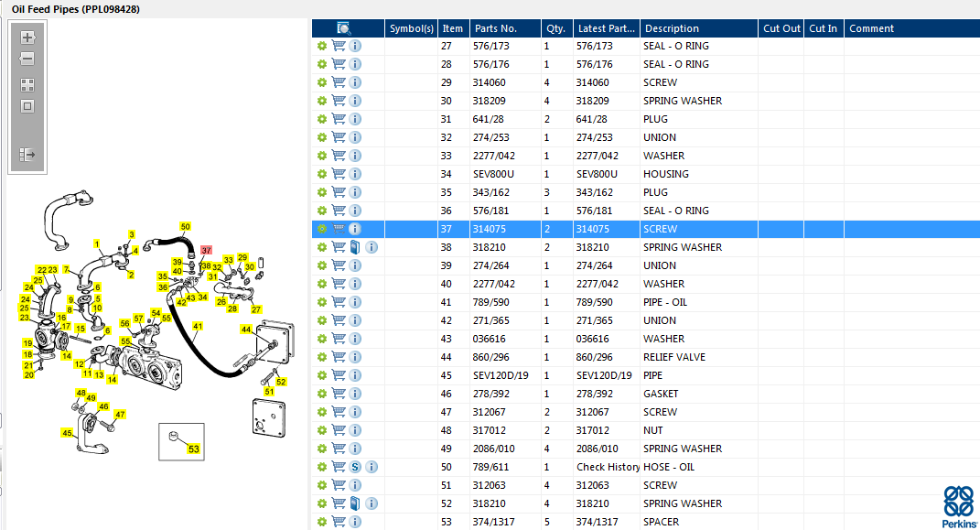The height and width of the screenshot is (530, 980).
Task: Click the HOUSING description text
Action: click(665, 174)
